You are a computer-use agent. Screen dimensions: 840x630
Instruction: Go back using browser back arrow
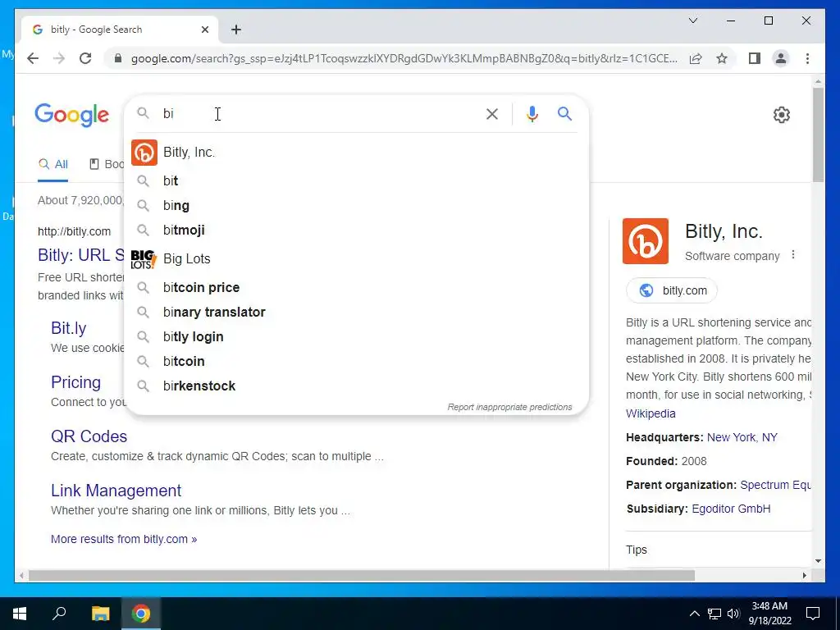(33, 58)
